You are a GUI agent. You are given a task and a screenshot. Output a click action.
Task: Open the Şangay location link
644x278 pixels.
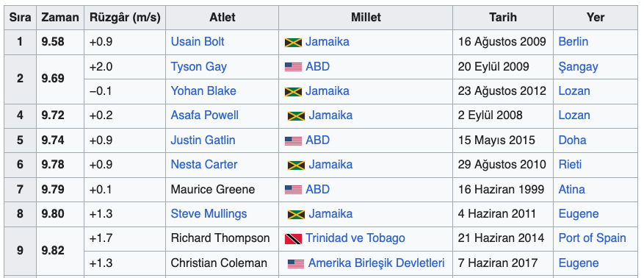coord(579,67)
